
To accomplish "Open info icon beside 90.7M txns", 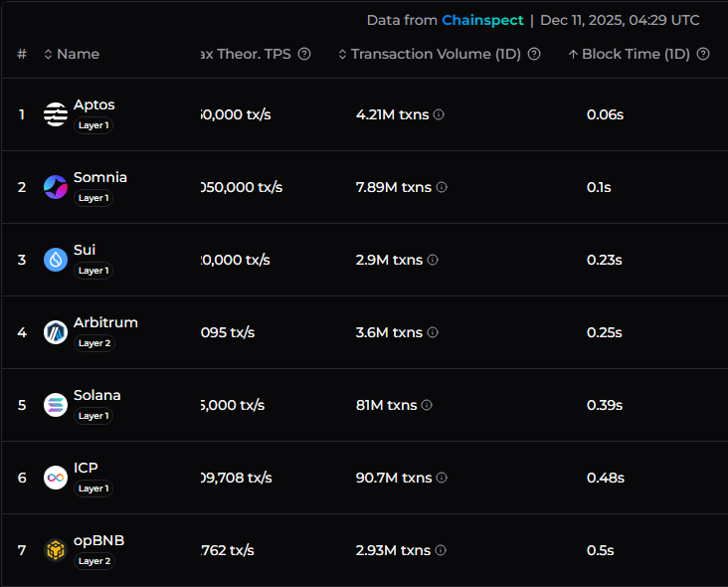I will [442, 478].
